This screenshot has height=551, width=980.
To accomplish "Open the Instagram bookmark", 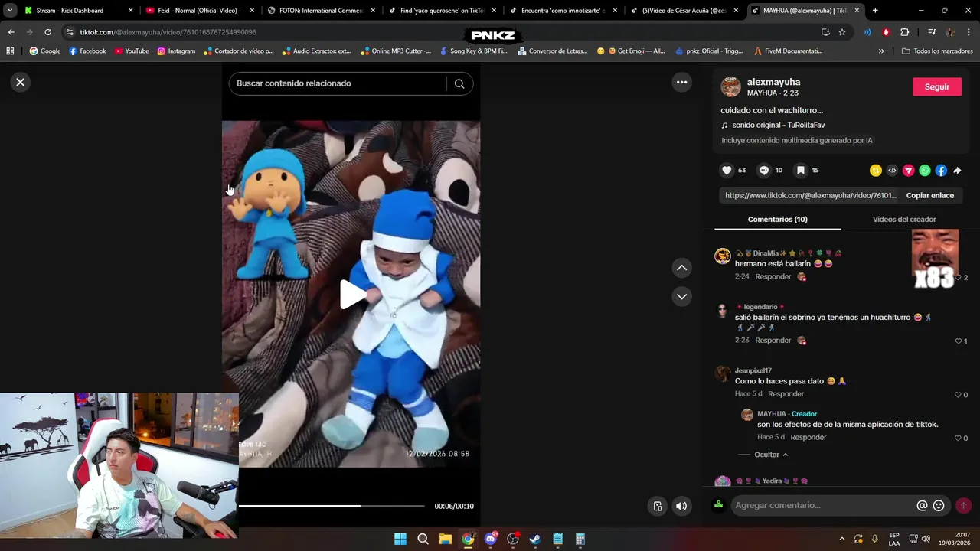I will [176, 51].
